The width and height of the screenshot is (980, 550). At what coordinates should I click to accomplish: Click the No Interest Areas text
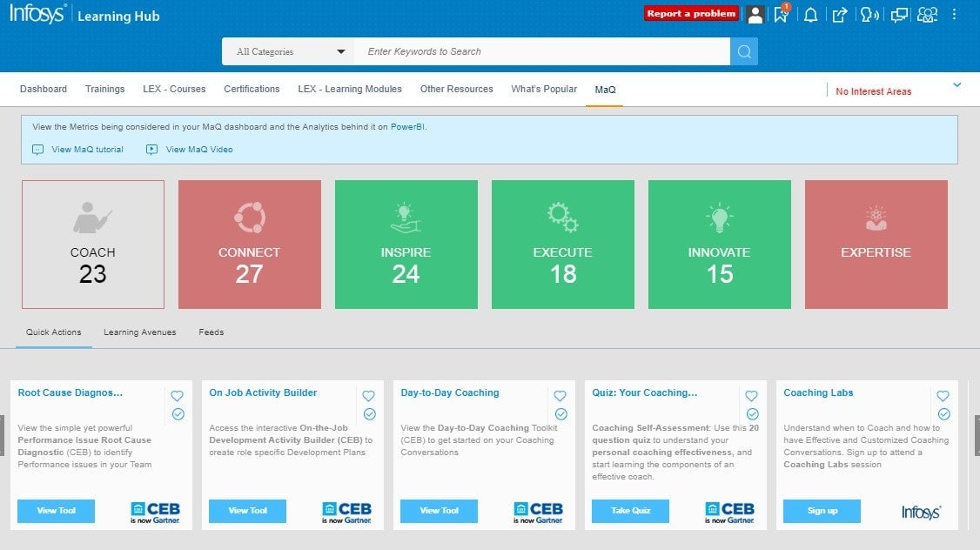tap(874, 92)
